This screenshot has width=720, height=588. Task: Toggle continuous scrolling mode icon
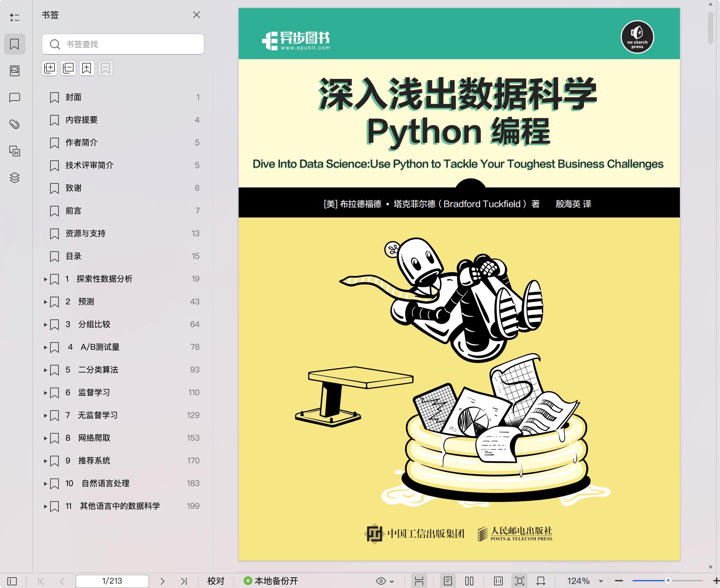[x=419, y=581]
